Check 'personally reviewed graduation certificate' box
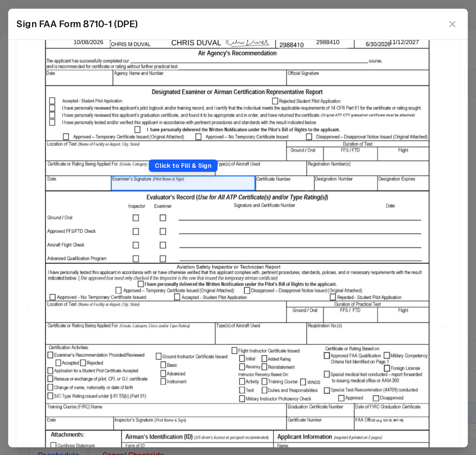Viewport: 476px width, 455px height. click(x=52, y=115)
